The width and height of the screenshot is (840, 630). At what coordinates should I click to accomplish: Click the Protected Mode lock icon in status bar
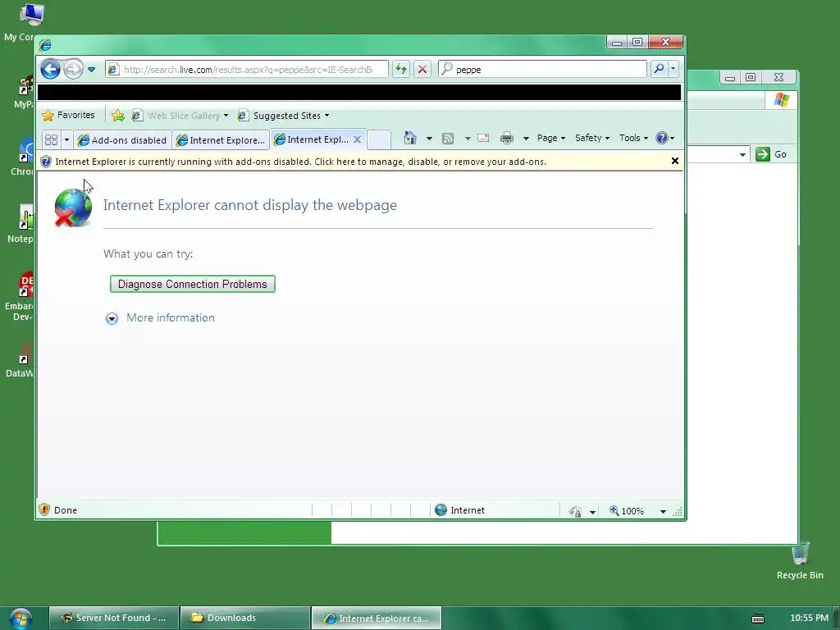point(575,511)
